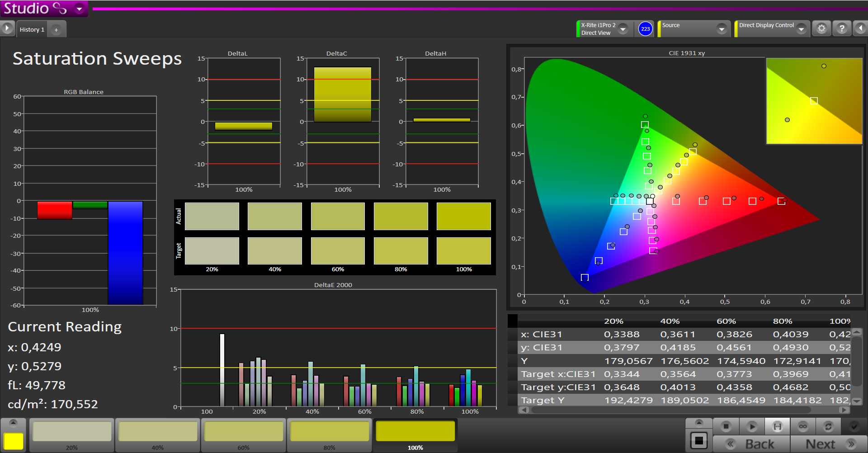Open the Studio main menu dropdown
The width and height of the screenshot is (868, 453).
pyautogui.click(x=80, y=9)
